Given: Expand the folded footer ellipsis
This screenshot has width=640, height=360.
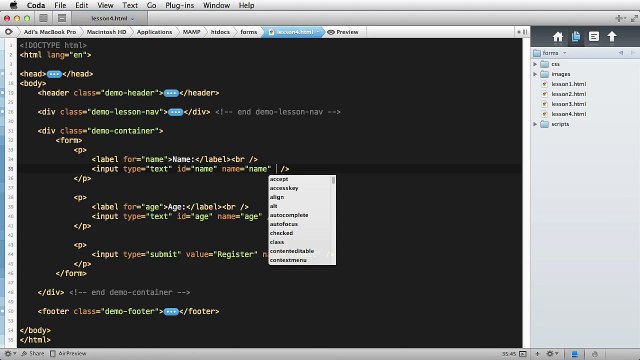Looking at the screenshot, I should (x=171, y=311).
